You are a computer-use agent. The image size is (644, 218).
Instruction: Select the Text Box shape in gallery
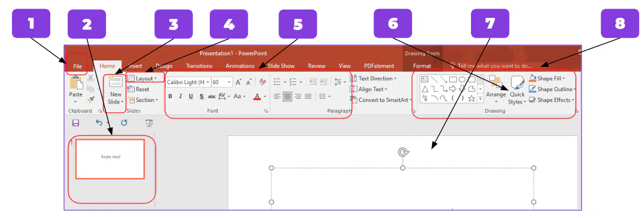tap(425, 79)
